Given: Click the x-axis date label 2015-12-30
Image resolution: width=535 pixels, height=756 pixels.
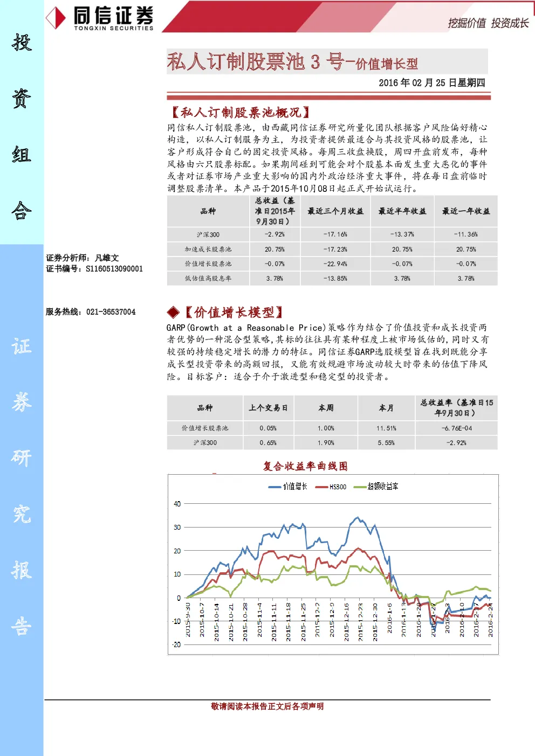Looking at the screenshot, I should [375, 621].
